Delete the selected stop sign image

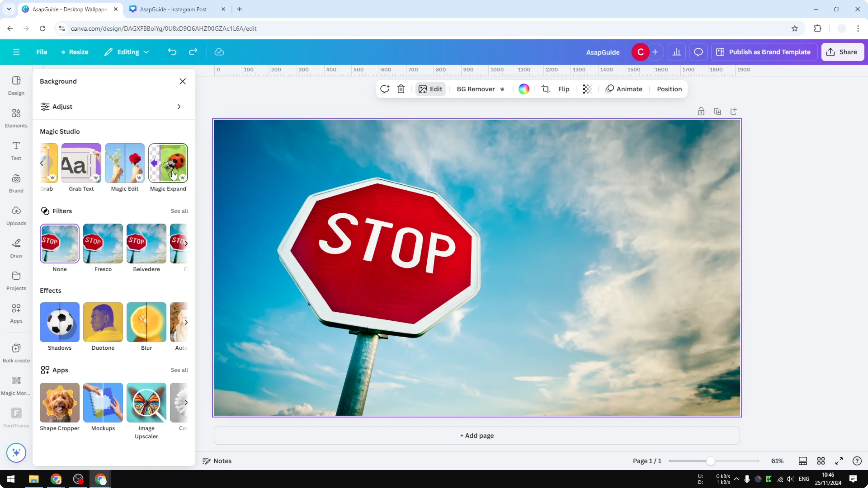401,89
